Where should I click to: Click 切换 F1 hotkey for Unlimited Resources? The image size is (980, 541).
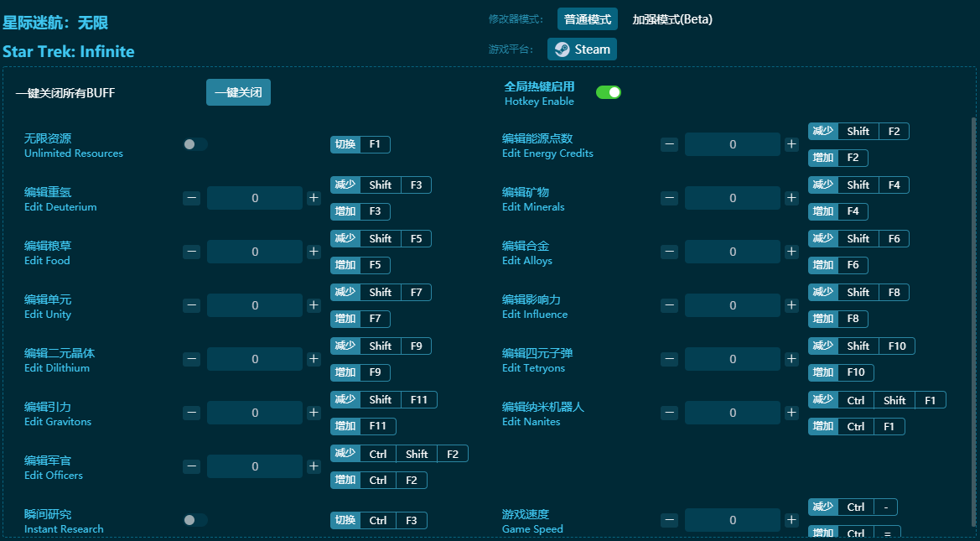pyautogui.click(x=360, y=144)
